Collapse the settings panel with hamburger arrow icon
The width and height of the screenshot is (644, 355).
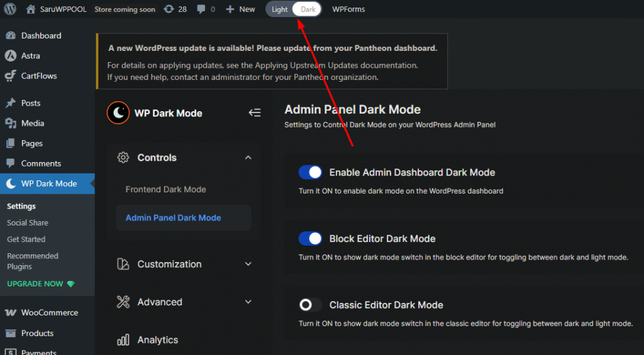pyautogui.click(x=255, y=112)
